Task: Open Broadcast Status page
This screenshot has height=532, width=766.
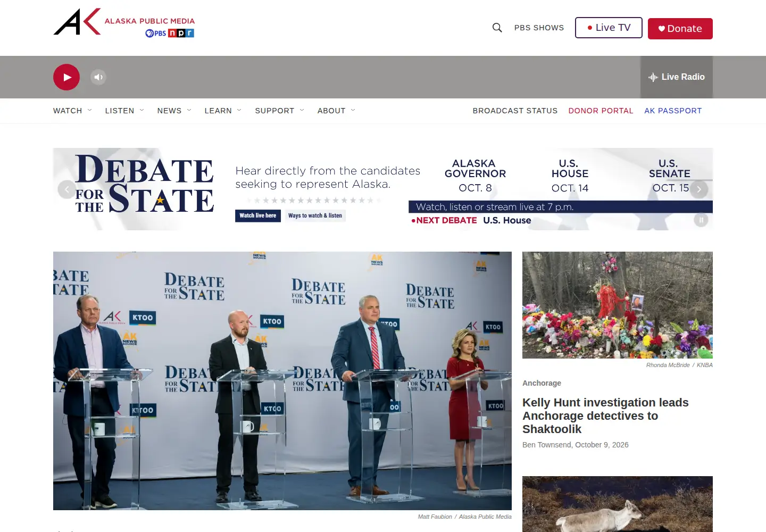Action: coord(515,111)
